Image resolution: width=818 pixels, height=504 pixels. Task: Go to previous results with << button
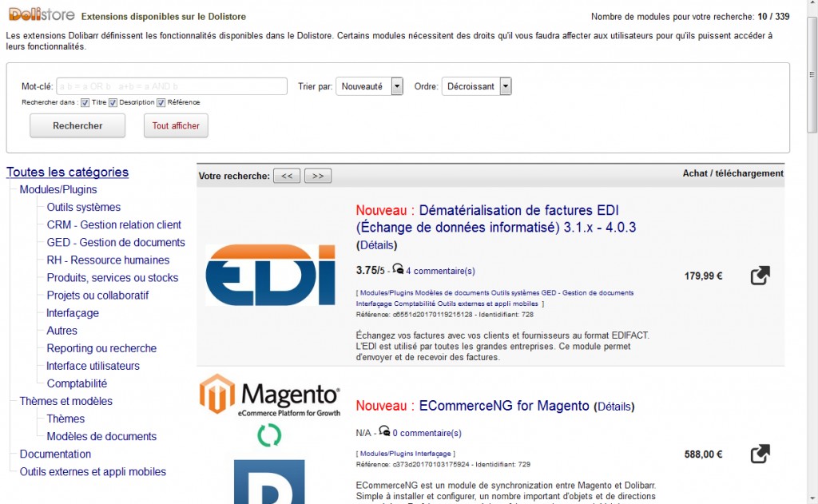tap(287, 176)
